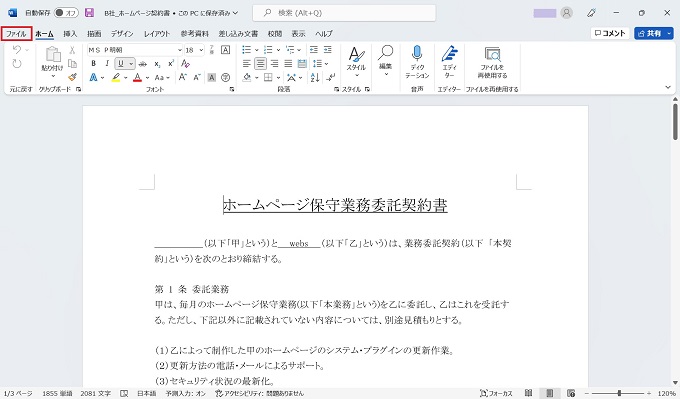680x399 pixels.
Task: Align text left
Action: click(x=246, y=64)
